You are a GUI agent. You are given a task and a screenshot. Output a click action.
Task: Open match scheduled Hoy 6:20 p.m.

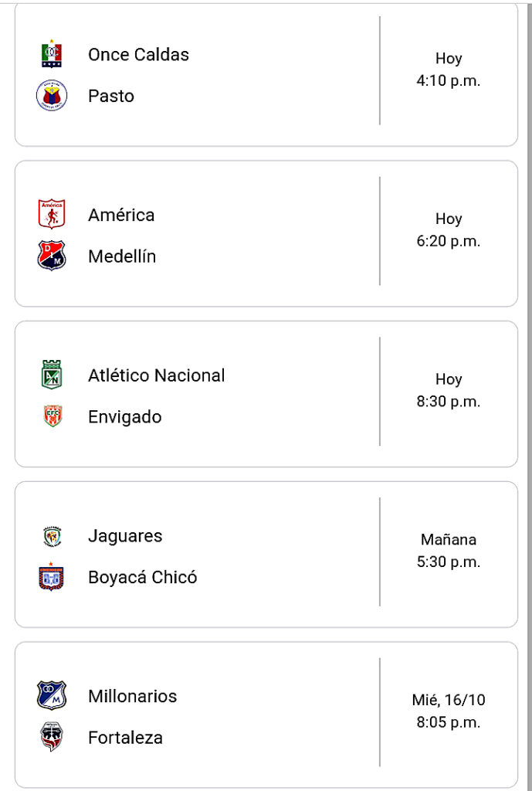(x=266, y=233)
